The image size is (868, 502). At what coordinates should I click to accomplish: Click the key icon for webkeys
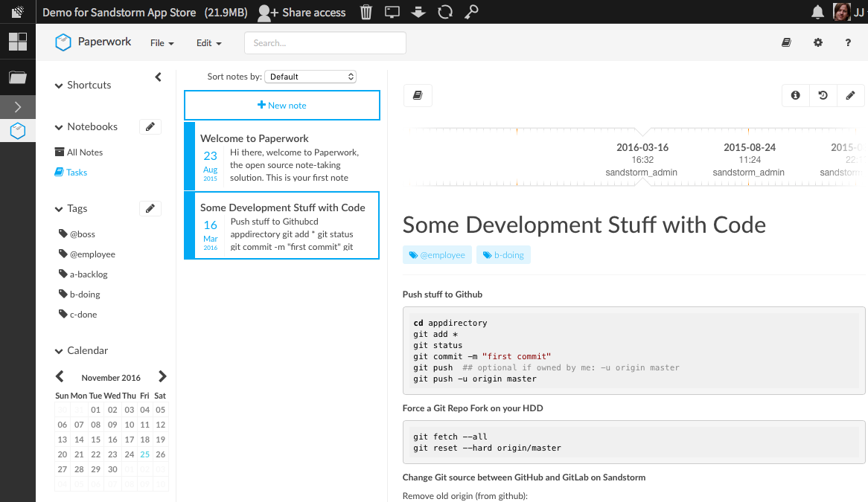(471, 12)
